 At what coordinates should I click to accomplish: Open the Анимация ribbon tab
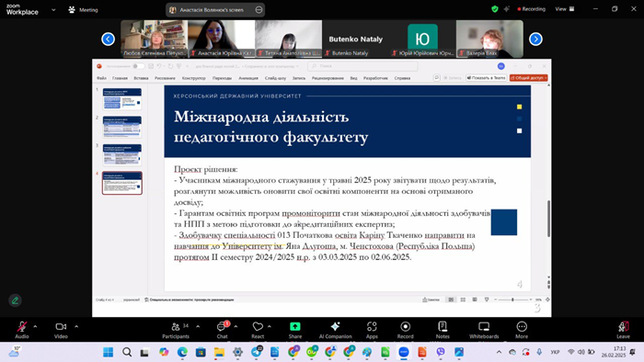coord(248,78)
